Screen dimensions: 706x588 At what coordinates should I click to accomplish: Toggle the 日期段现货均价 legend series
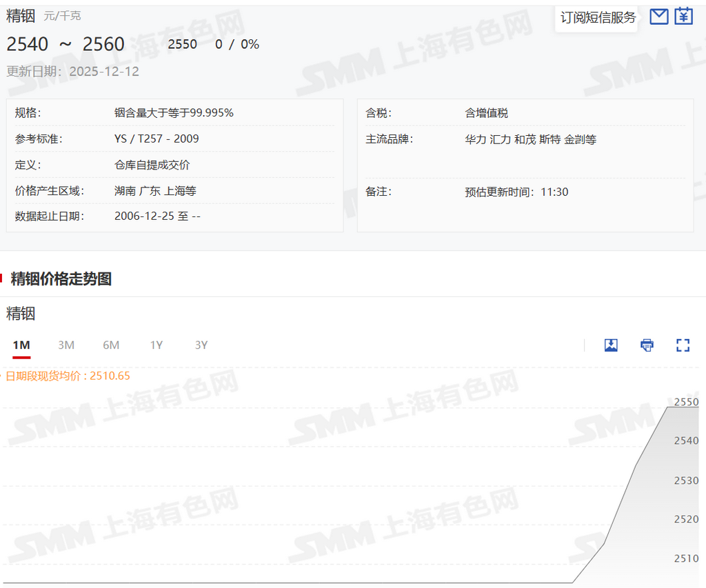[x=68, y=376]
